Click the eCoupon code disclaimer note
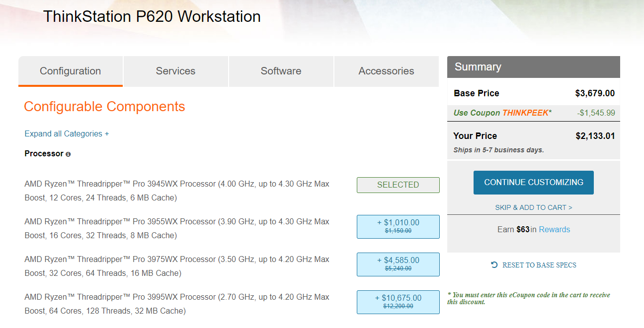Viewport: 644px width, 328px height. [x=529, y=298]
